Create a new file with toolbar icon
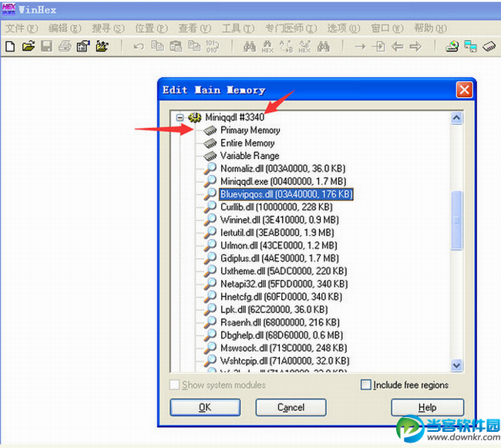Screen dimensions: 501x448 [x=10, y=47]
